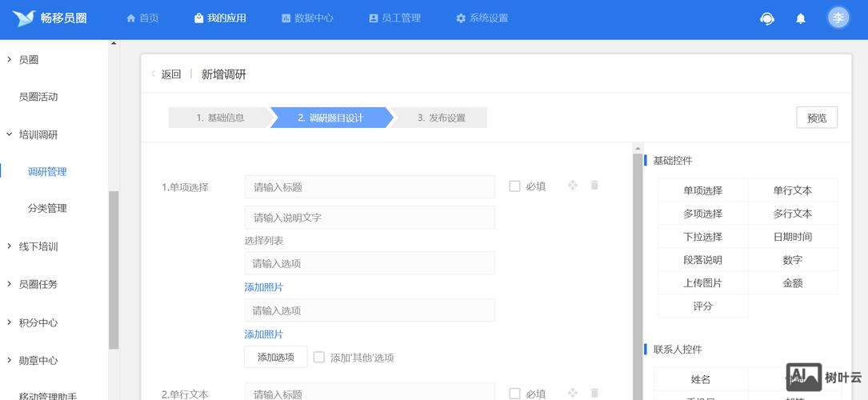Open 员圈活动 in the sidebar

[38, 97]
